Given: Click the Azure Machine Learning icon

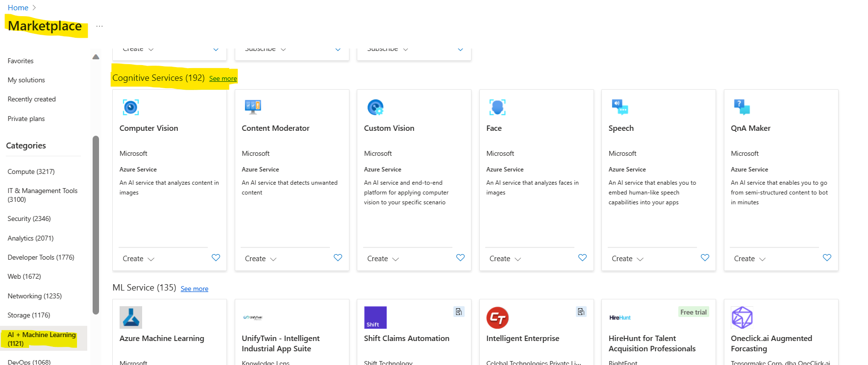Looking at the screenshot, I should tap(131, 317).
